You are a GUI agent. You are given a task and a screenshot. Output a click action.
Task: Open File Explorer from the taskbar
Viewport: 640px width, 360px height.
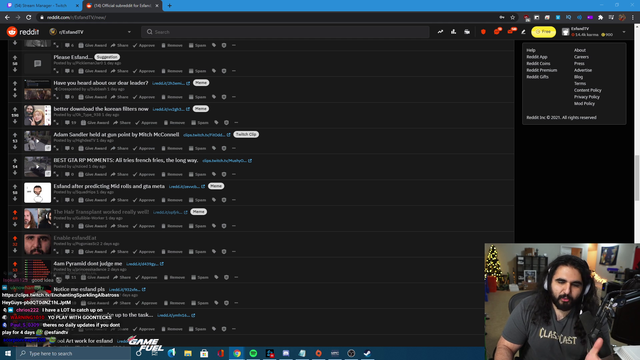tap(188, 353)
